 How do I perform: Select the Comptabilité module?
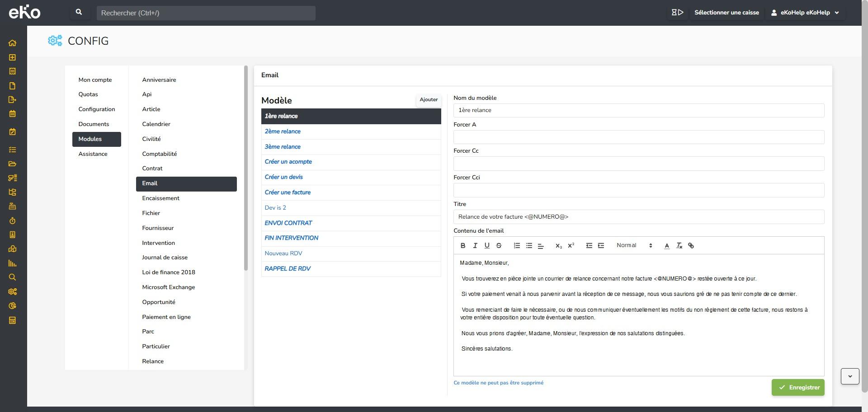[x=159, y=154]
